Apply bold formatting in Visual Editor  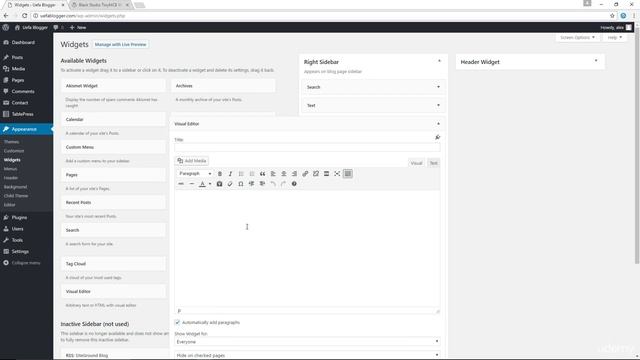coord(220,174)
